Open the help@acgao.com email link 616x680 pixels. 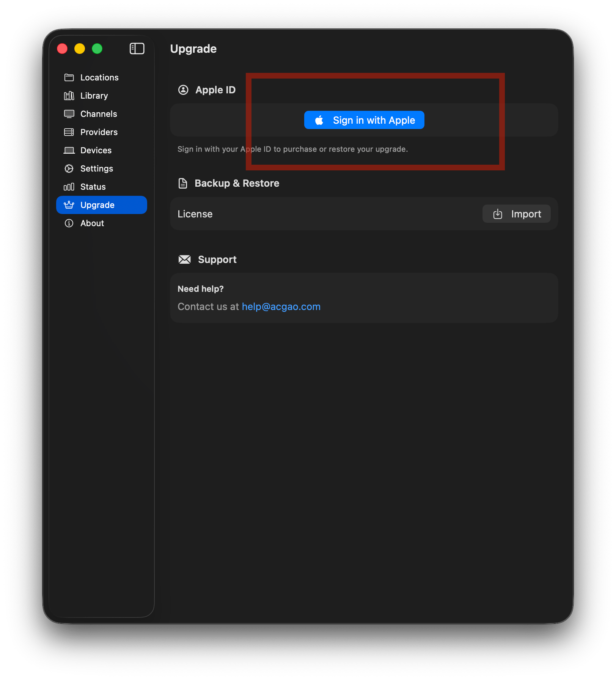[281, 307]
